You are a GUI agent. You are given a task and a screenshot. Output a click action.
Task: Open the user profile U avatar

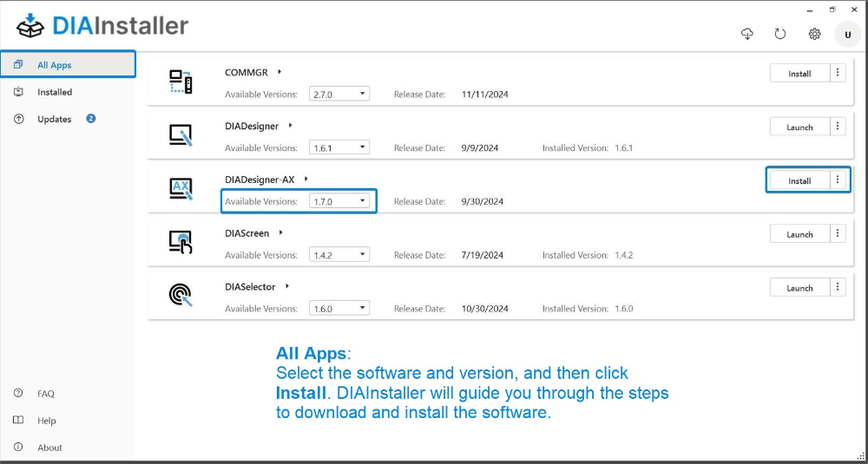pyautogui.click(x=847, y=35)
